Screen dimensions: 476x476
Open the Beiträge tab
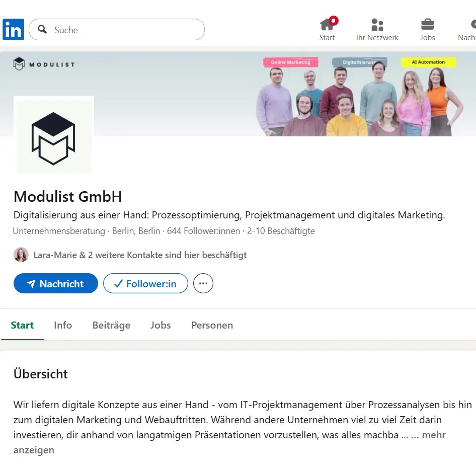(x=111, y=325)
